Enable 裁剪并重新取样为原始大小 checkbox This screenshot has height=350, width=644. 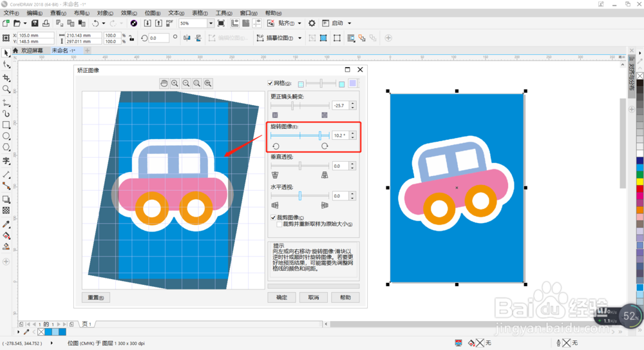point(279,224)
